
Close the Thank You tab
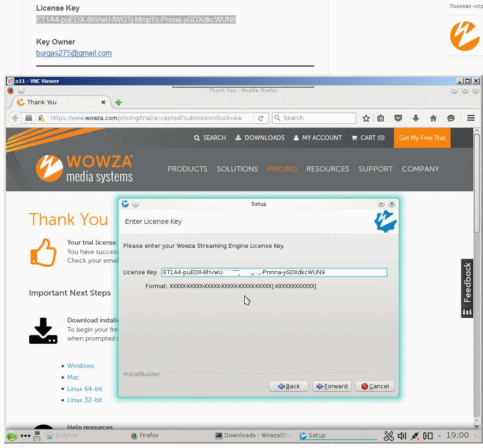pyautogui.click(x=103, y=102)
